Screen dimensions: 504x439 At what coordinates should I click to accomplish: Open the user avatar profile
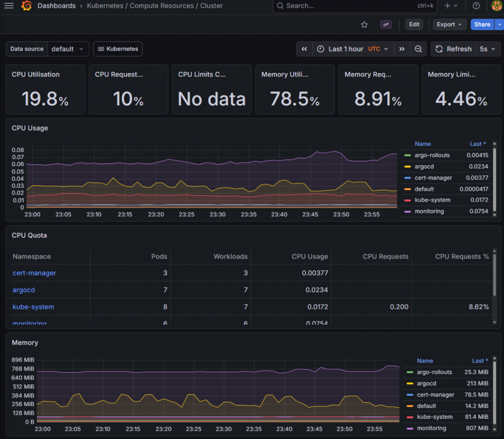tap(497, 6)
